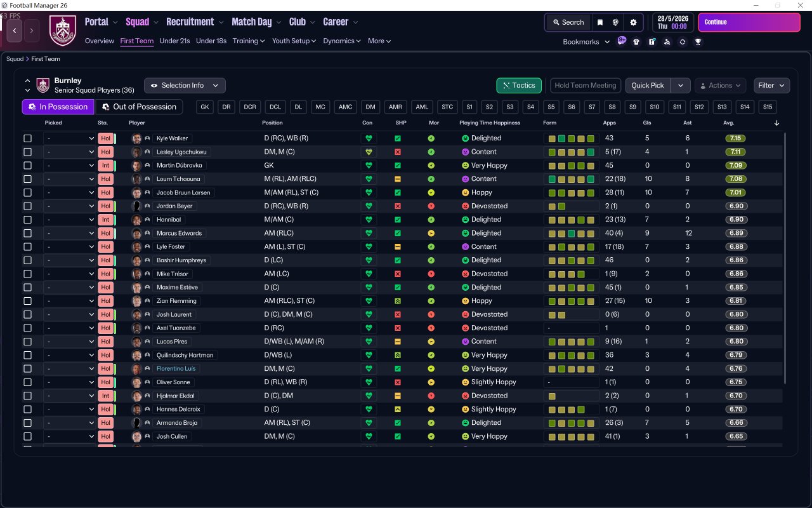Check the box for Jacob Bruun Larsen
Image resolution: width=812 pixels, height=508 pixels.
(x=27, y=192)
